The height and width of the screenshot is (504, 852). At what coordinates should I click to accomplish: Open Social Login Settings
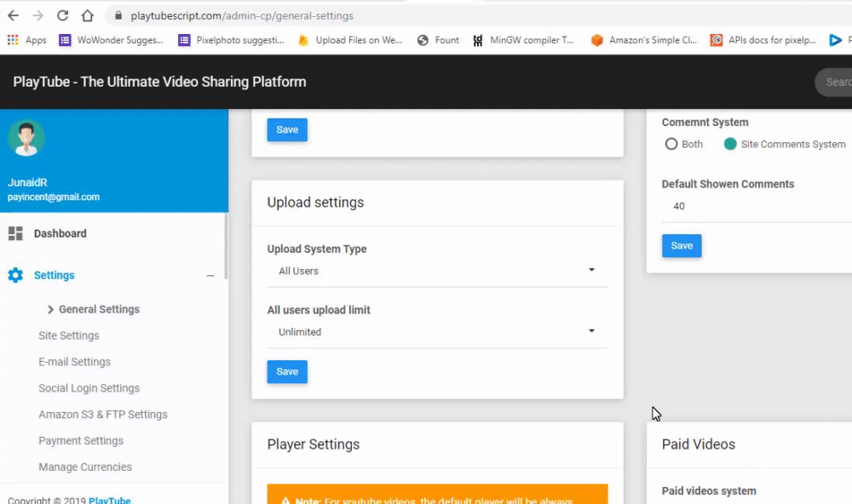pyautogui.click(x=89, y=388)
